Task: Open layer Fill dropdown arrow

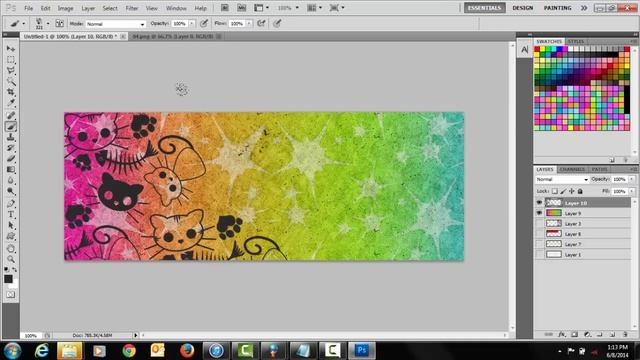Action: coord(631,191)
